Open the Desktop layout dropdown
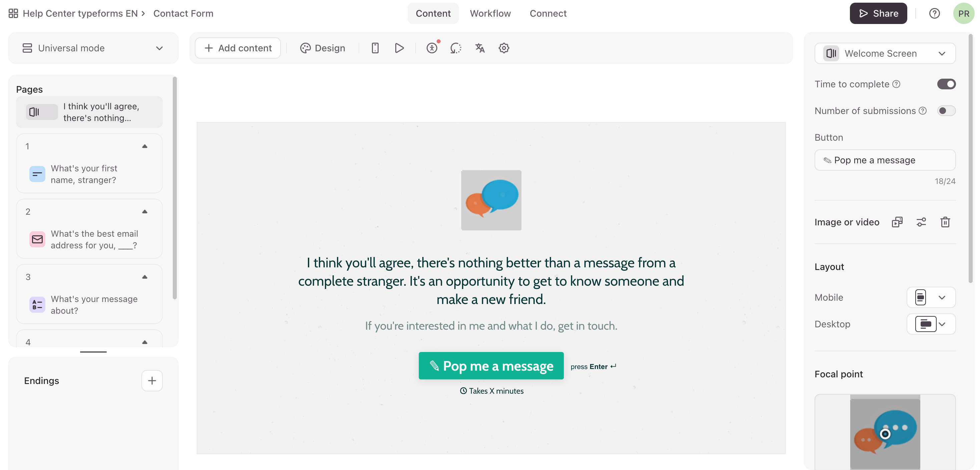Image resolution: width=980 pixels, height=470 pixels. [x=931, y=324]
